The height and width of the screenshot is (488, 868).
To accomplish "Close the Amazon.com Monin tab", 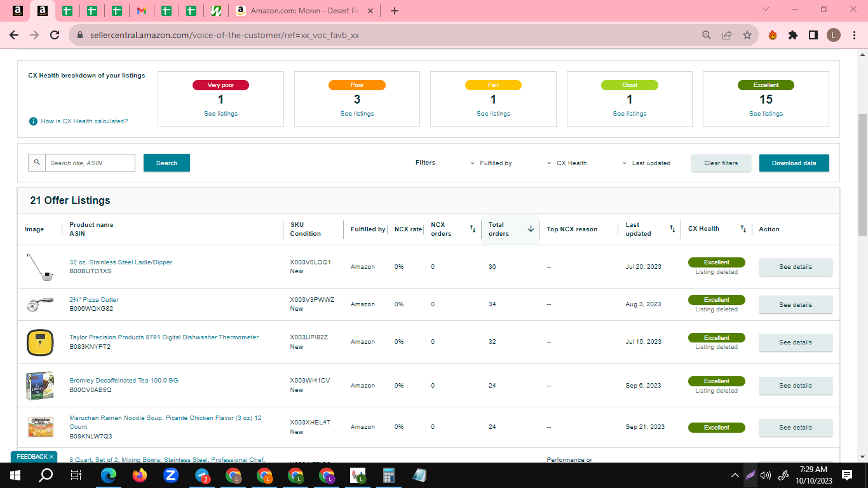I will [x=370, y=11].
